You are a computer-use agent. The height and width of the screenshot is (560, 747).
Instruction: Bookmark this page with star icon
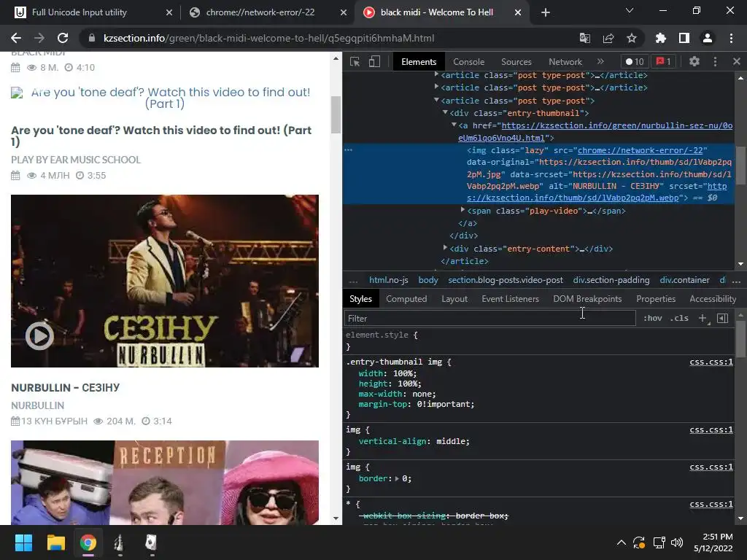tap(631, 38)
